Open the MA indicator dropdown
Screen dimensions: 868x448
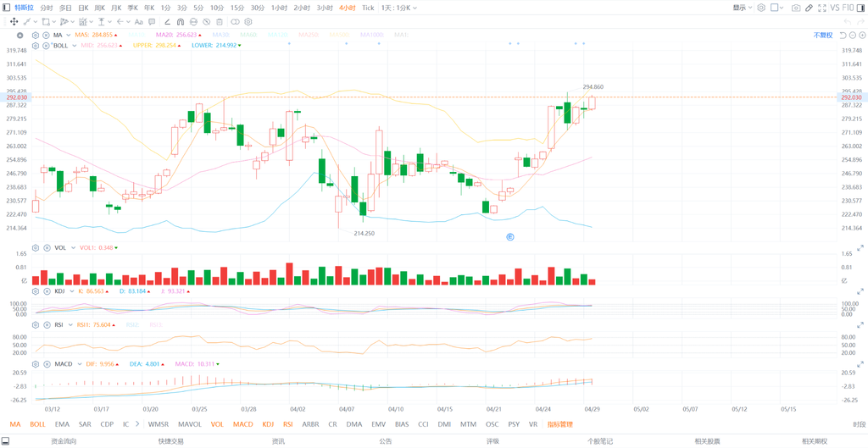click(x=69, y=35)
